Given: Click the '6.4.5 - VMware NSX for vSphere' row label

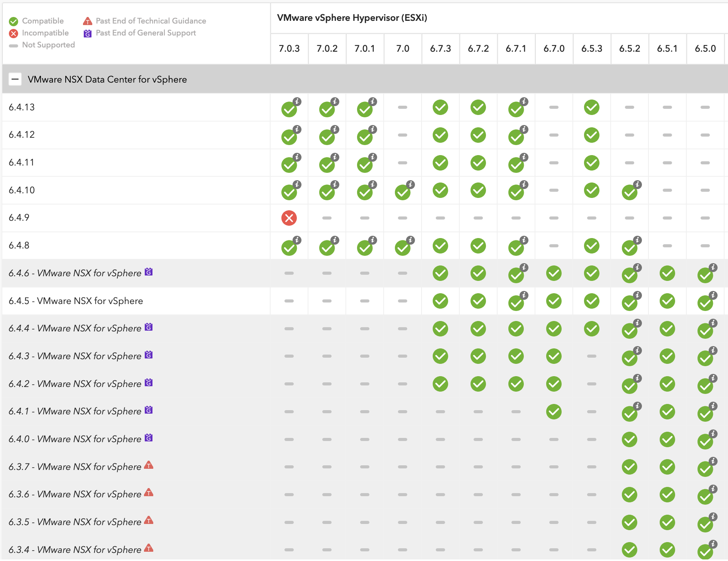Looking at the screenshot, I should click(x=76, y=301).
